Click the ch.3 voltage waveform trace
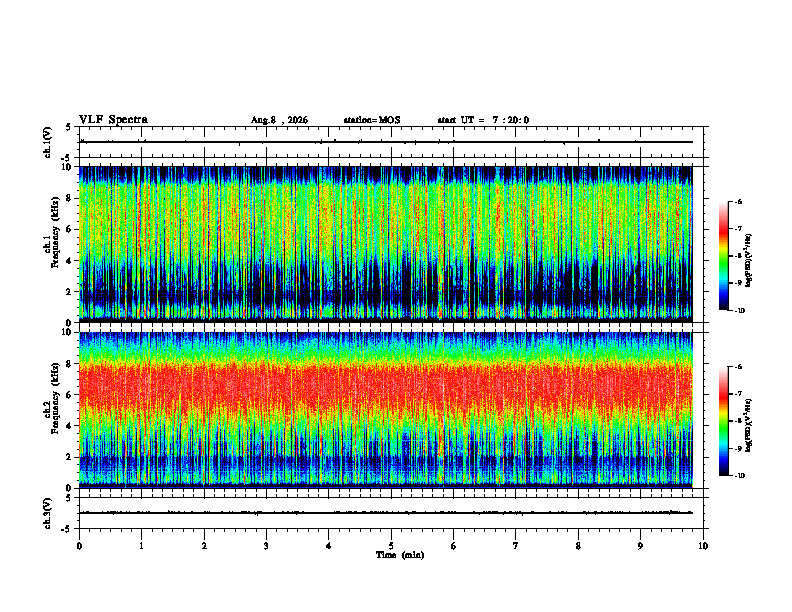The height and width of the screenshot is (612, 792). (386, 513)
